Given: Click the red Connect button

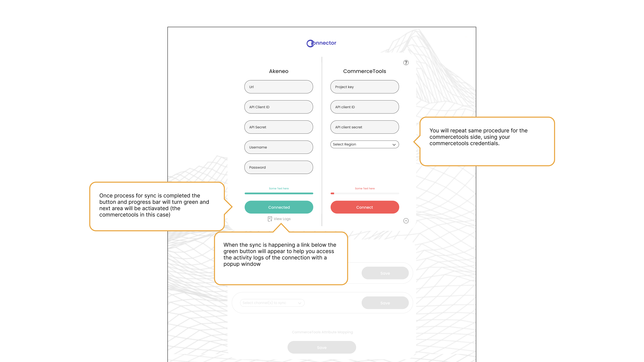Looking at the screenshot, I should pos(365,207).
